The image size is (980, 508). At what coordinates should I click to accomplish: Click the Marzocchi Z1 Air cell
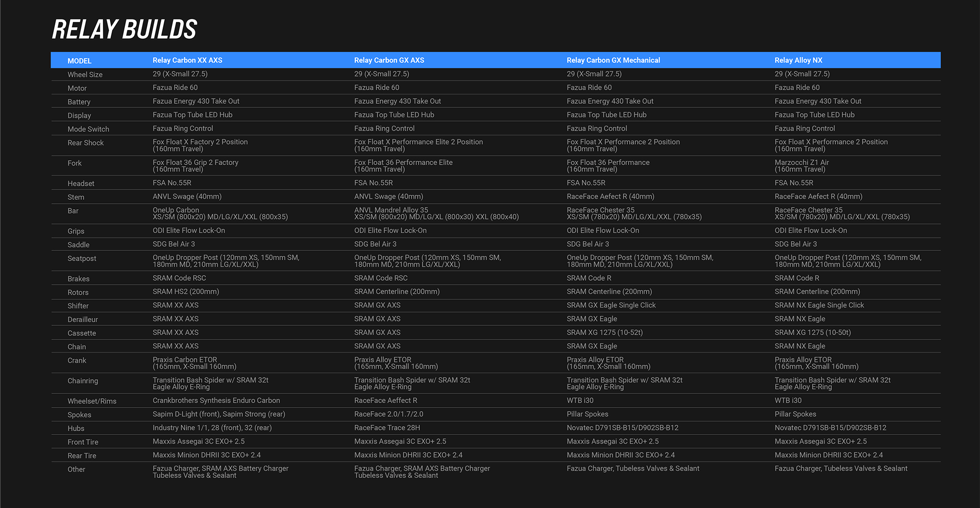click(x=802, y=166)
